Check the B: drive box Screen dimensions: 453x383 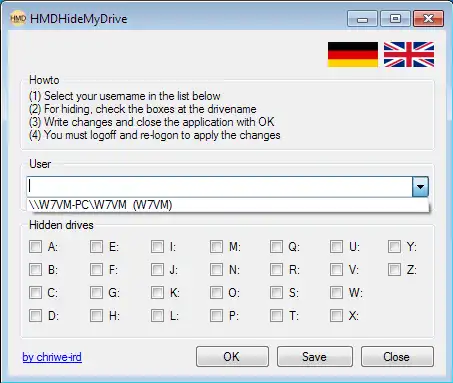[x=35, y=270]
